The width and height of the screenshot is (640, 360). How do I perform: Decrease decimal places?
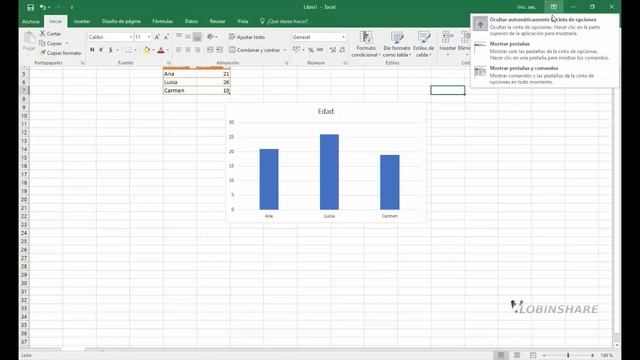tap(342, 50)
